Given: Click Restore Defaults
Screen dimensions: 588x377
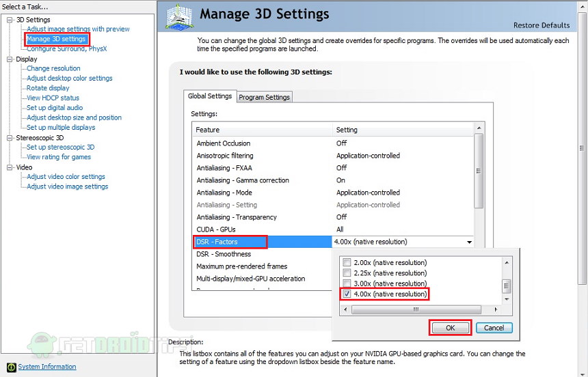Looking at the screenshot, I should tap(542, 25).
